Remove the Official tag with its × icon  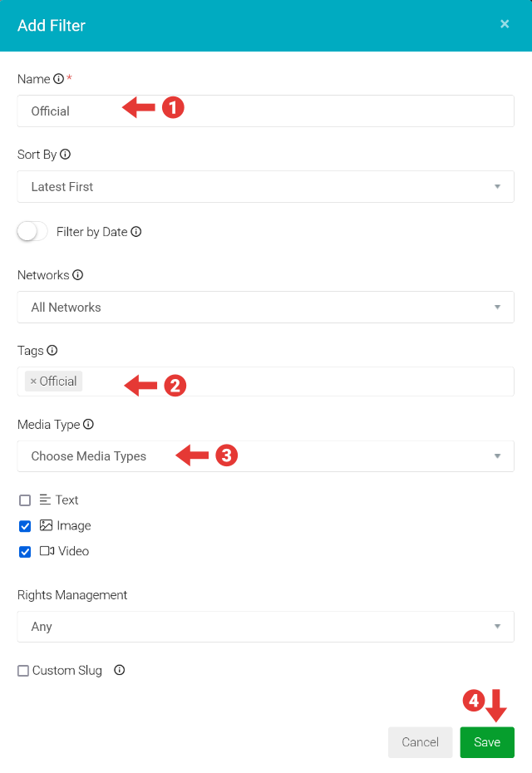pyautogui.click(x=34, y=381)
